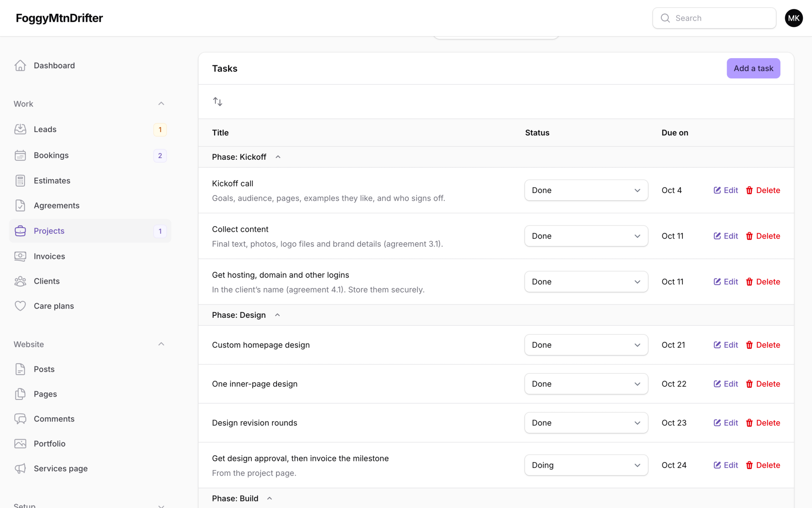Open Leads from the sidebar
The width and height of the screenshot is (812, 508).
pos(90,129)
